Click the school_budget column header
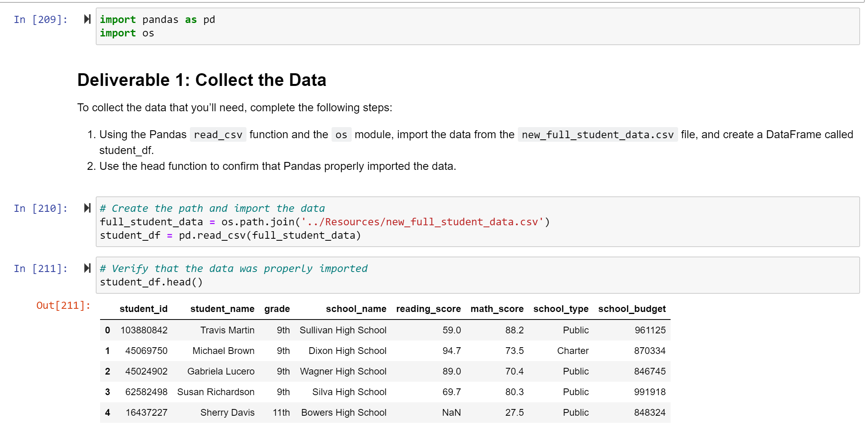868x447 pixels. pyautogui.click(x=632, y=309)
